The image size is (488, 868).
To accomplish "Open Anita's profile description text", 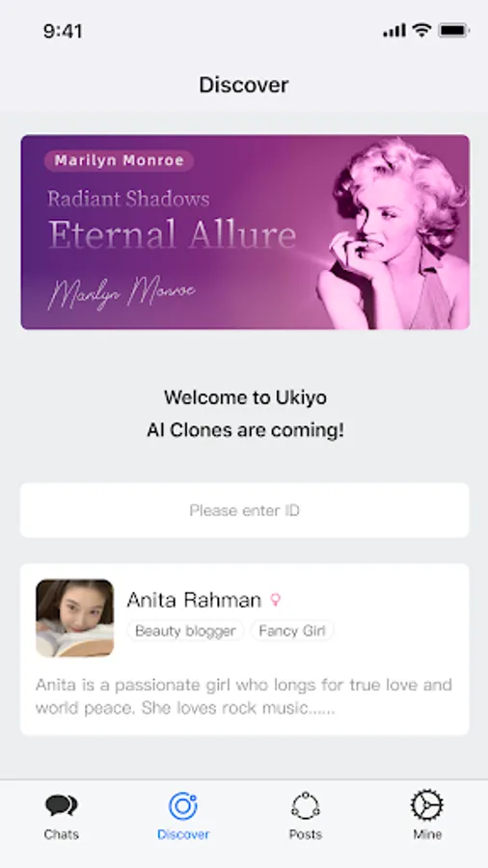I will point(244,696).
